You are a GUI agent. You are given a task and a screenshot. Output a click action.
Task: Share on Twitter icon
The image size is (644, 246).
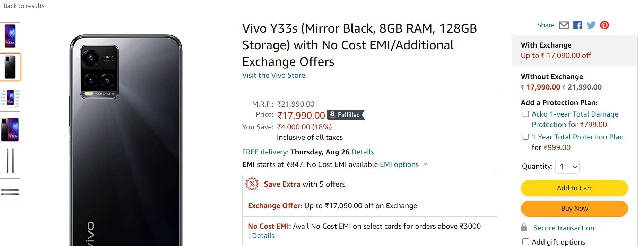coord(591,25)
